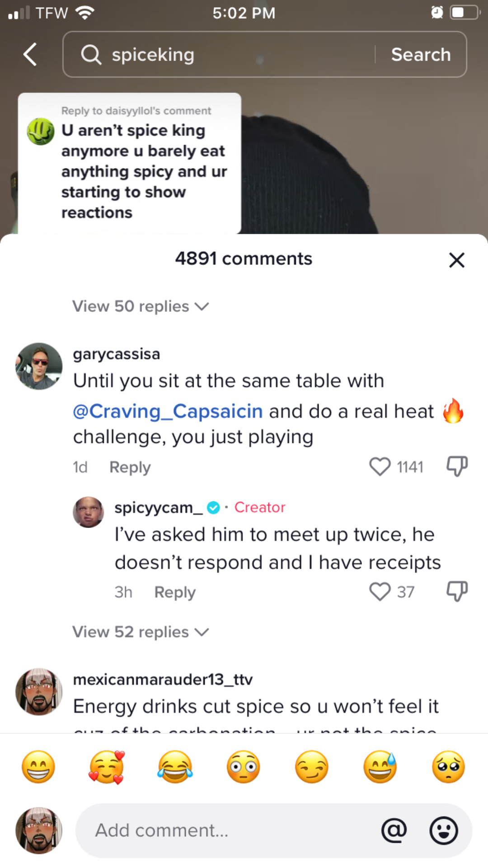
Task: Insert the smirking face emoji
Action: (x=312, y=767)
